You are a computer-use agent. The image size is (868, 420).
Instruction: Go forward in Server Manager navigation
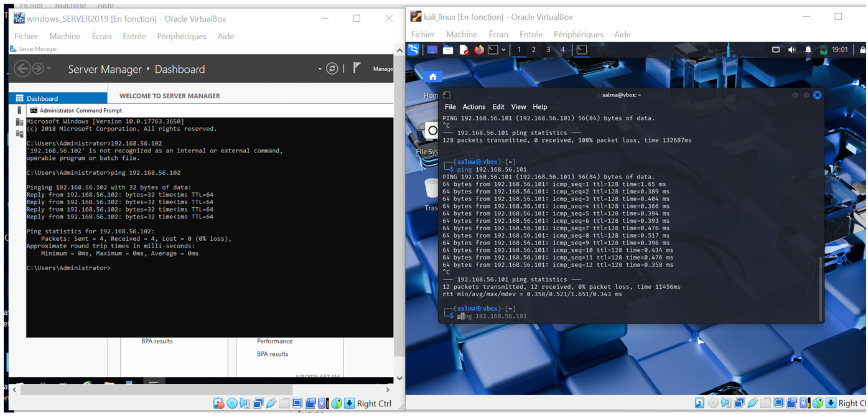[x=37, y=69]
